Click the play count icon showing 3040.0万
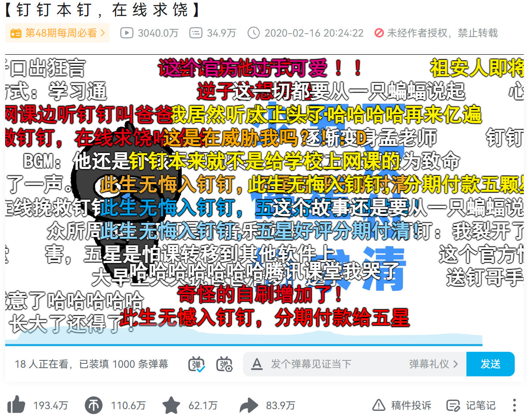Viewport: 532px width, 416px height. pos(126,33)
